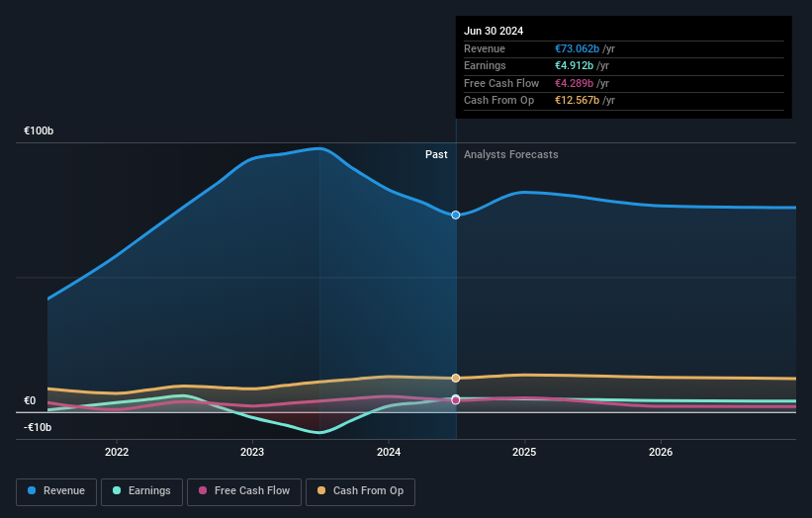The height and width of the screenshot is (518, 812).
Task: Click the blue Revenue data point marker
Action: coord(455,215)
